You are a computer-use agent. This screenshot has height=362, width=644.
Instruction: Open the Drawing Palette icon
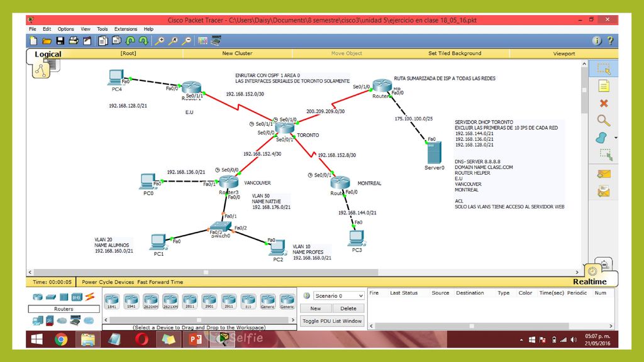click(x=203, y=41)
